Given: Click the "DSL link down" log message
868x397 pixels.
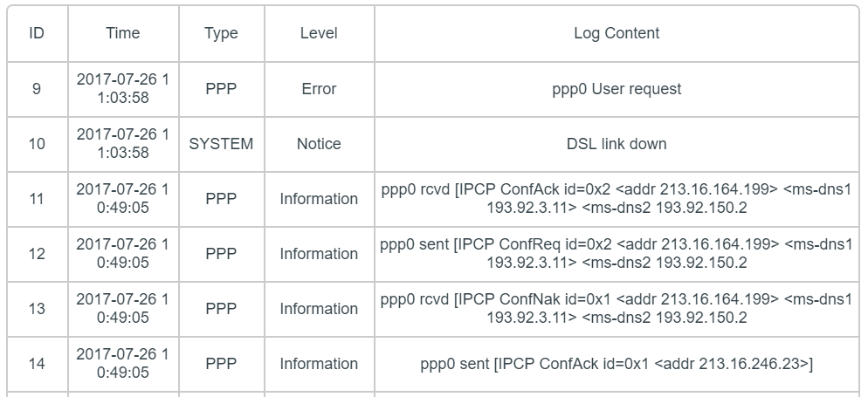Looking at the screenshot, I should [617, 144].
